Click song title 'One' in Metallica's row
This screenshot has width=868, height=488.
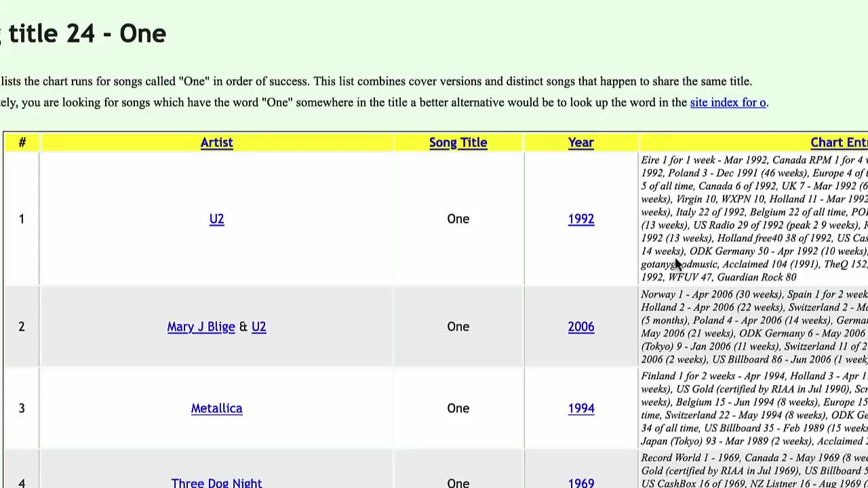(x=458, y=408)
